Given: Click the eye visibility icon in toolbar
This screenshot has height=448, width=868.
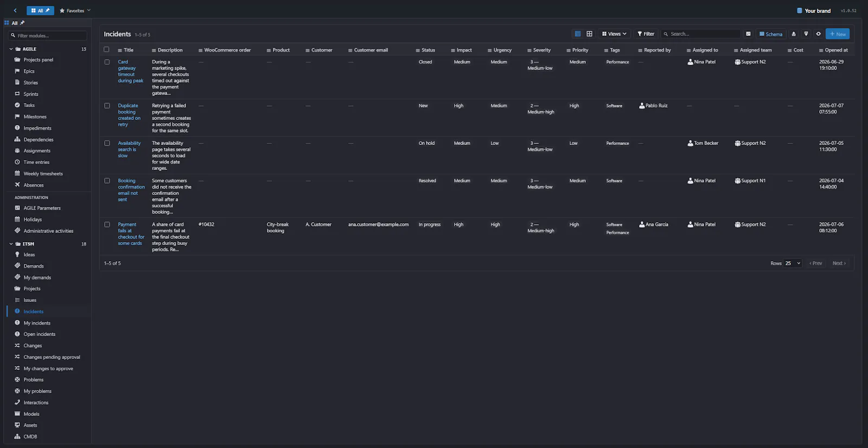Looking at the screenshot, I should click(819, 34).
